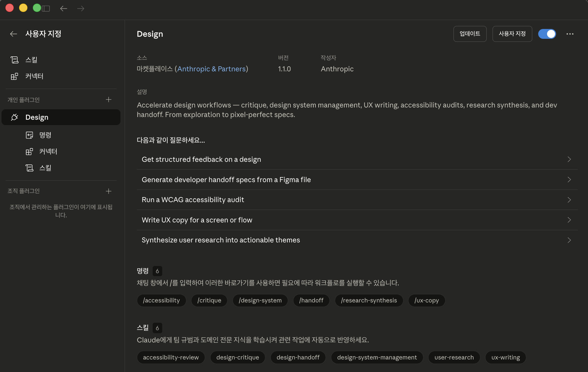Expand 'Run a WCAG accessibility audit' chevron

569,200
